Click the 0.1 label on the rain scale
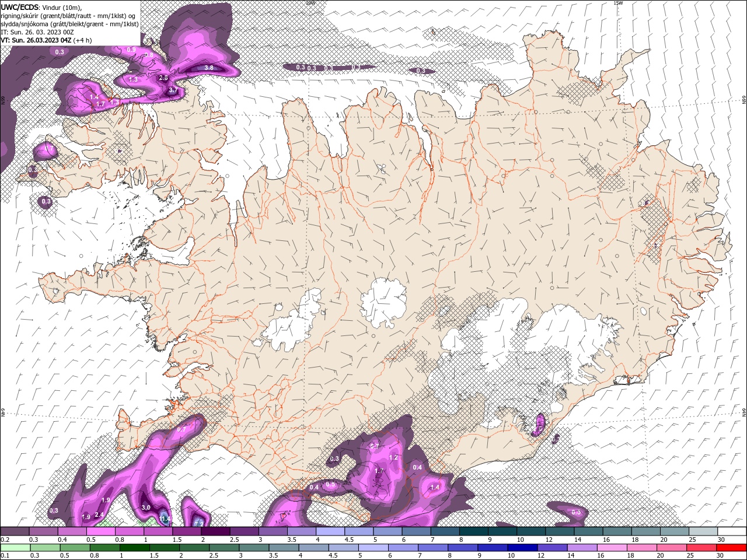 pyautogui.click(x=4, y=556)
